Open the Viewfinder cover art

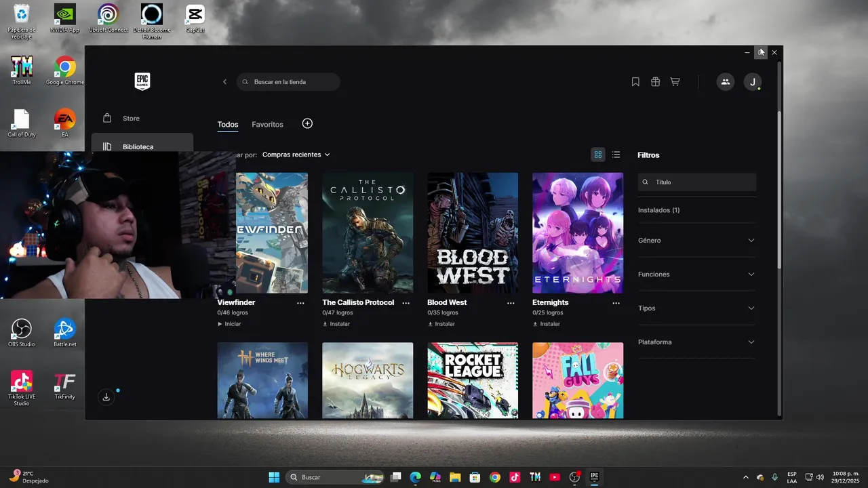click(x=272, y=232)
